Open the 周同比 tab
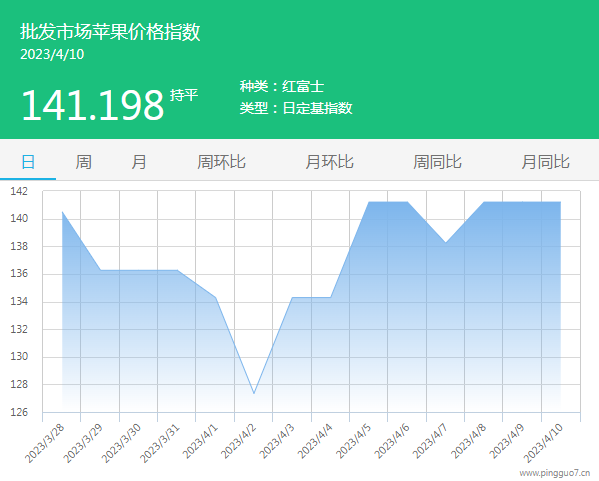599x481 pixels. click(x=437, y=162)
